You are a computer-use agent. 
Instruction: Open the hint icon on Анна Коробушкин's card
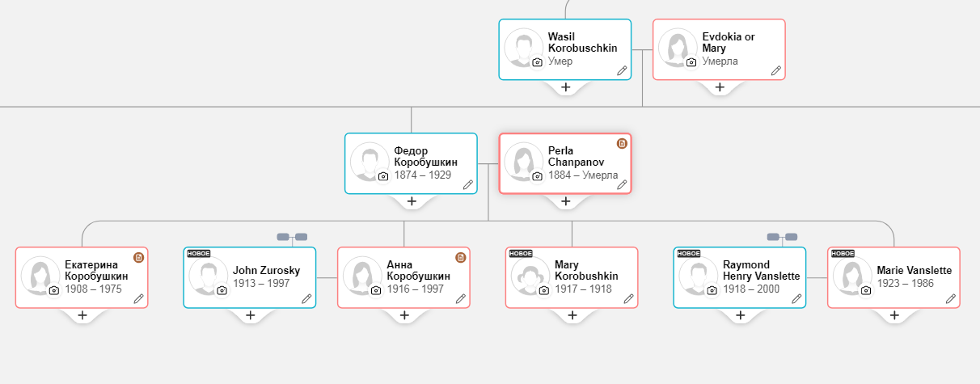(461, 257)
